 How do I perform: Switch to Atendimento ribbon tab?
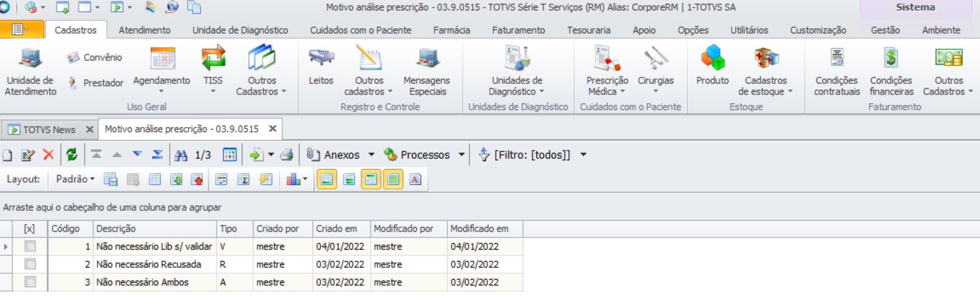[x=145, y=30]
